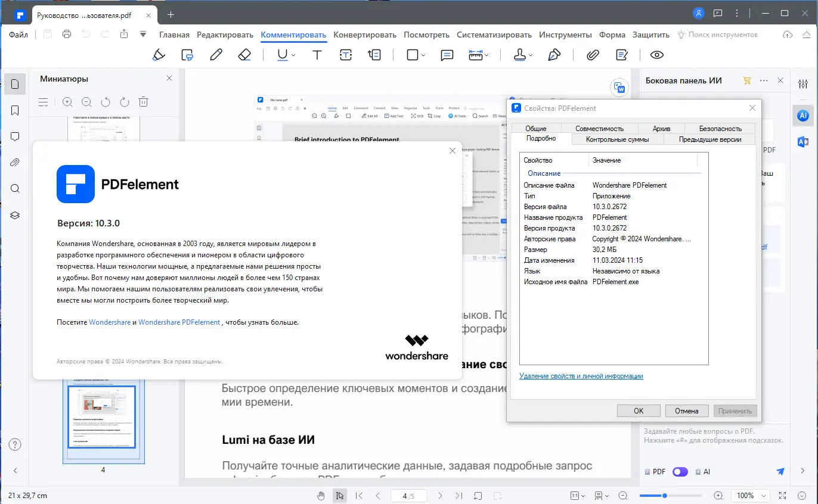The image size is (818, 504).
Task: Delete page with the trash icon
Action: 144,102
